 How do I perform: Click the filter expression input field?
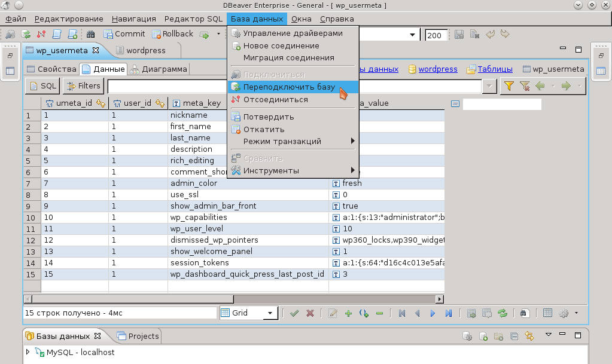tap(295, 86)
